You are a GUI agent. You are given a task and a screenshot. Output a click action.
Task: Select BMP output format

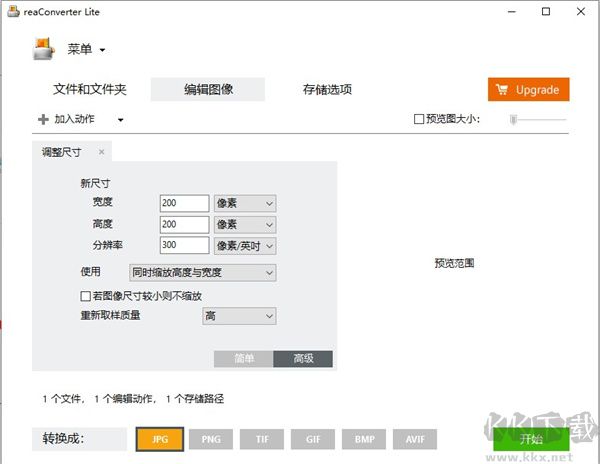pos(363,438)
